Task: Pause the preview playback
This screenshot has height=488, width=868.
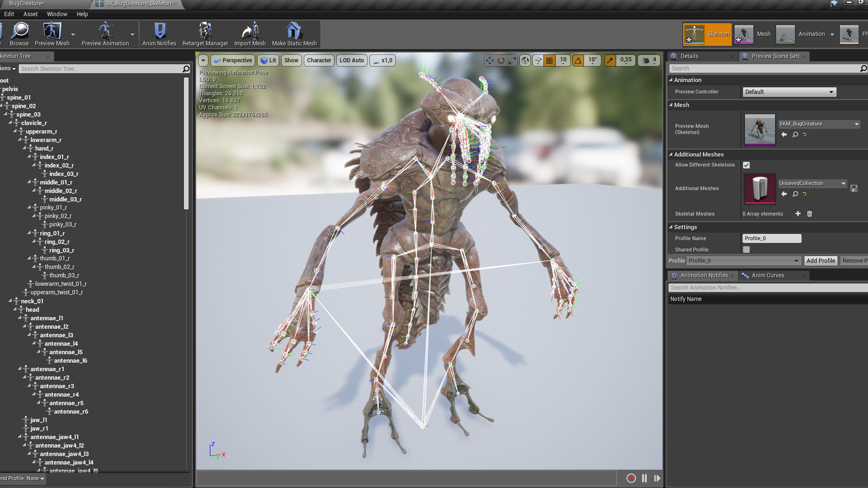Action: tap(644, 478)
